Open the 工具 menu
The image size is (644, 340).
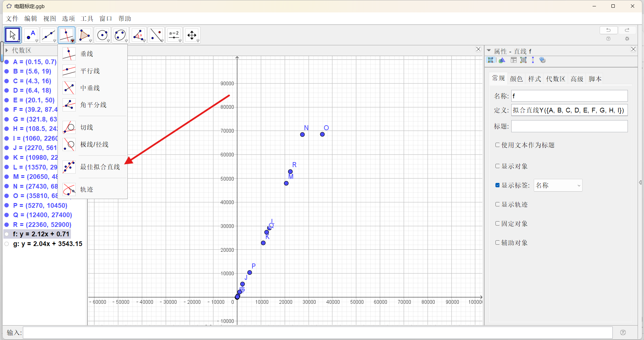[x=87, y=18]
